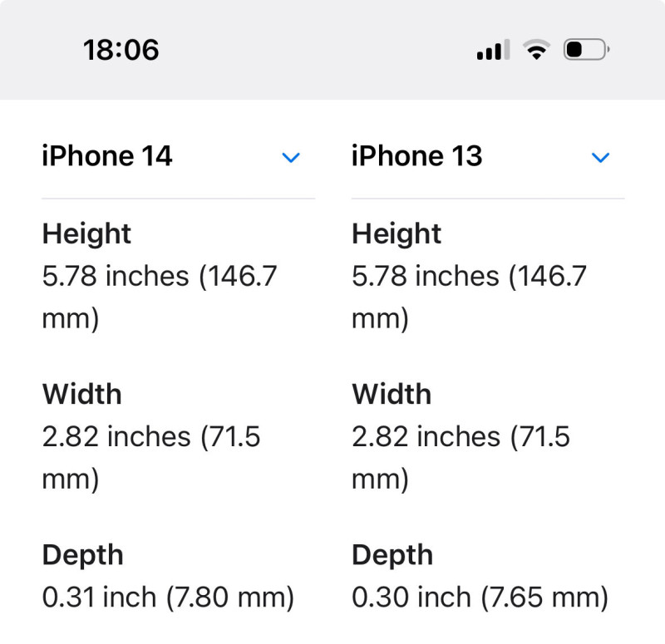The height and width of the screenshot is (644, 665).
Task: Tap the 18:06 clock in status bar
Action: [121, 50]
